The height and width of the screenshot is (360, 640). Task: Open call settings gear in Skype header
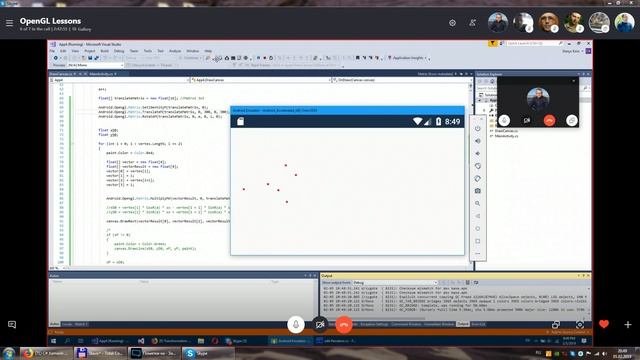tap(452, 23)
